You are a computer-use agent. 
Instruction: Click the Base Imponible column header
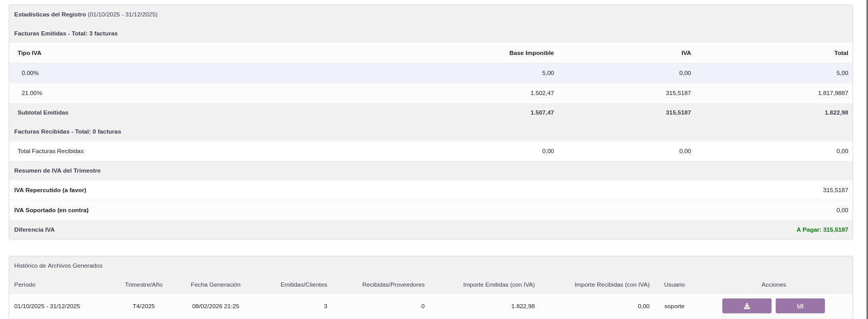point(531,53)
